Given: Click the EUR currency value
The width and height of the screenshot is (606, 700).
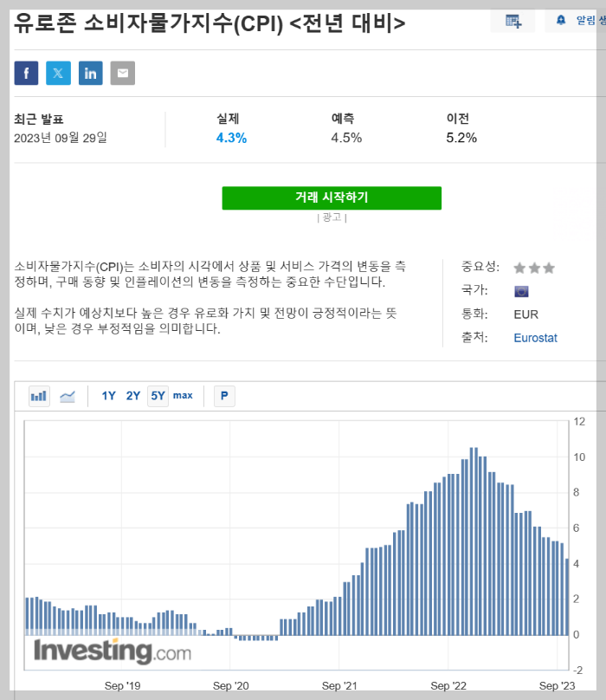Looking at the screenshot, I should click(525, 314).
